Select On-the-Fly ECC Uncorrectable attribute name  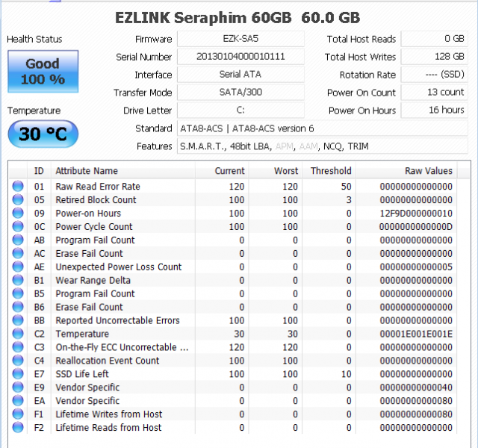pyautogui.click(x=122, y=347)
